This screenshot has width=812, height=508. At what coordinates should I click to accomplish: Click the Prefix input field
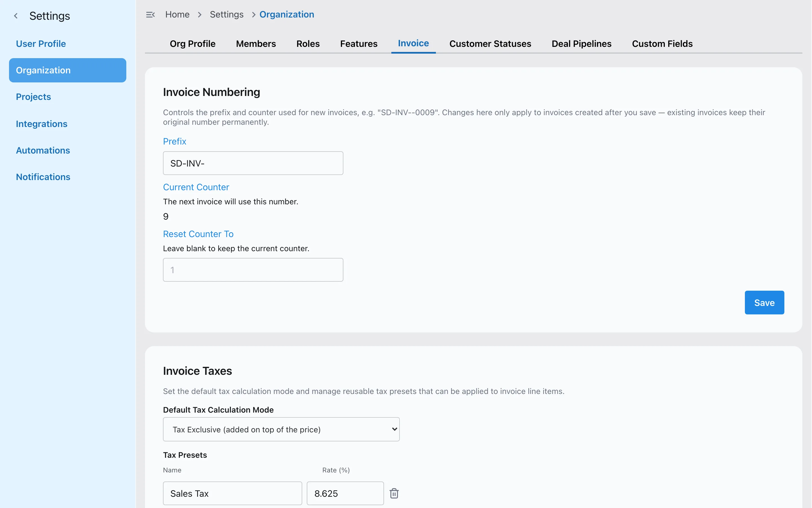(x=253, y=163)
